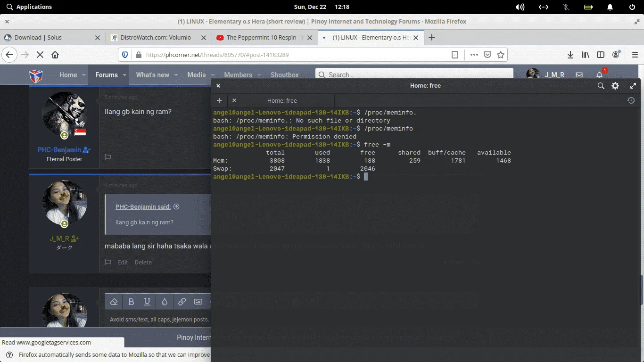Open Firefox downloads panel

[570, 55]
